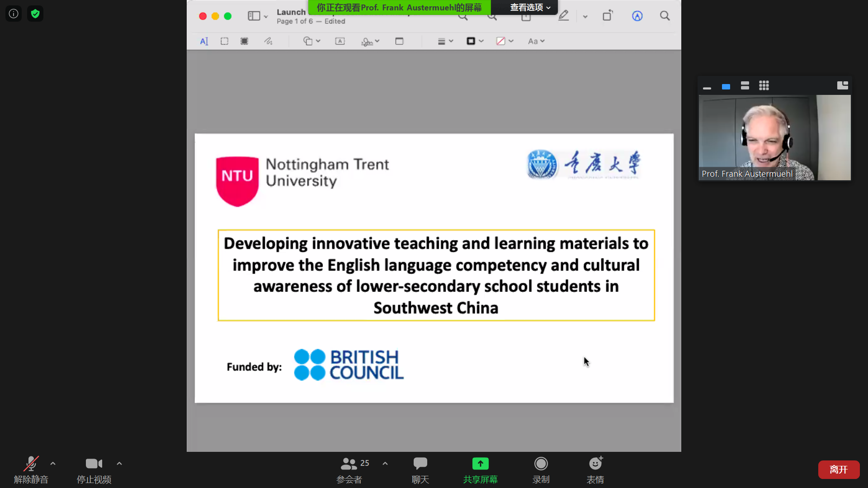Open the chat panel 聊天
Viewport: 868px width, 488px height.
coord(420,470)
